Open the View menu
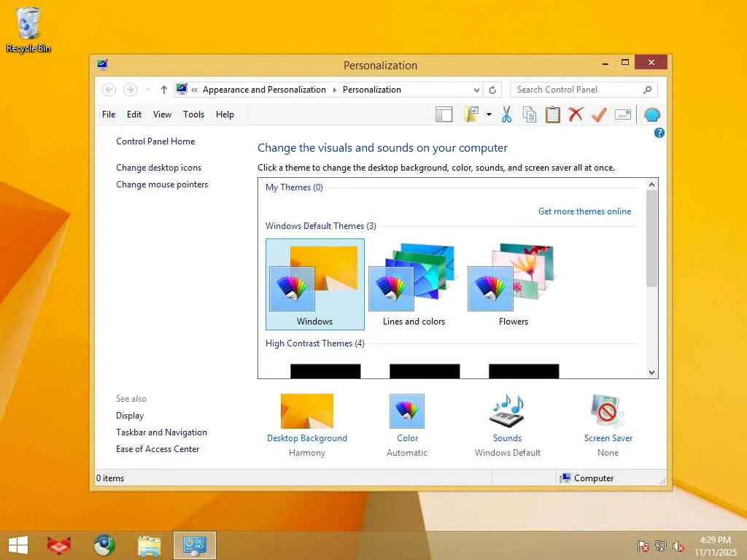Image resolution: width=747 pixels, height=560 pixels. (x=162, y=114)
